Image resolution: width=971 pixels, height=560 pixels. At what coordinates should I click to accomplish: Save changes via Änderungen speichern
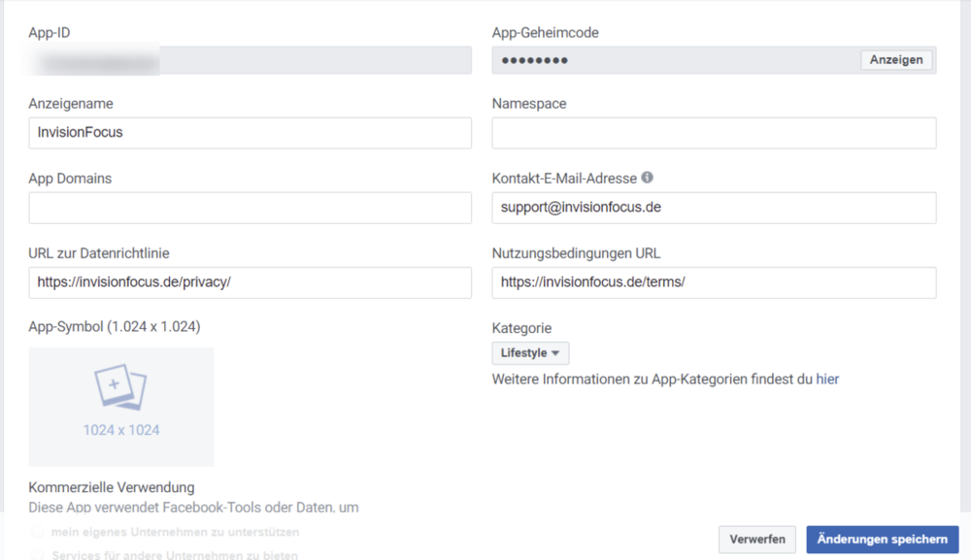[x=882, y=540]
